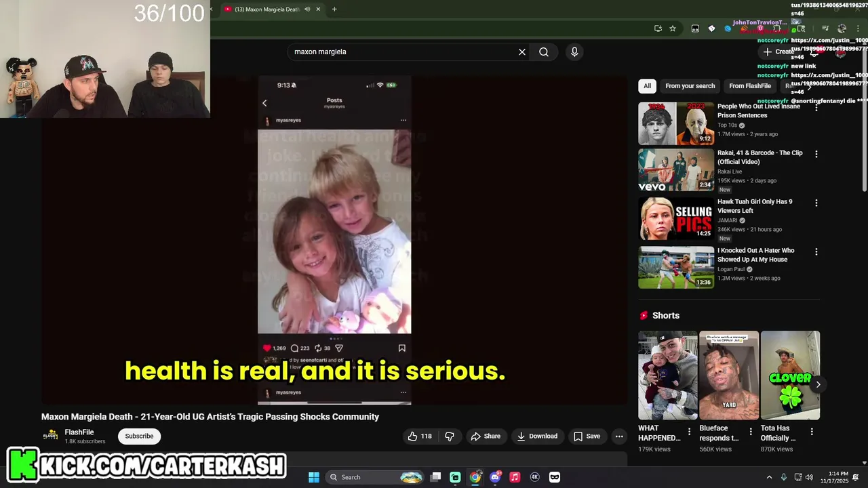Open Discord from the taskbar
Image resolution: width=868 pixels, height=488 pixels.
coord(495,477)
